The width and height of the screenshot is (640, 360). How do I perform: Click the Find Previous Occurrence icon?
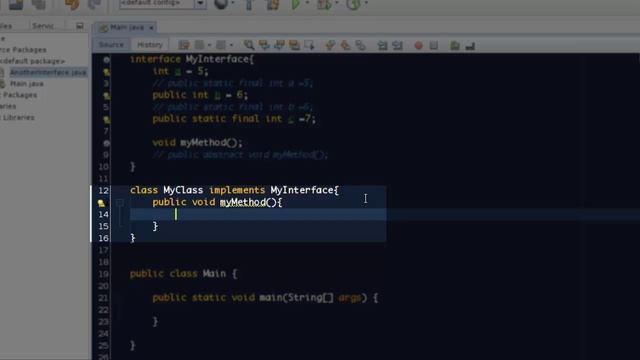(x=264, y=45)
